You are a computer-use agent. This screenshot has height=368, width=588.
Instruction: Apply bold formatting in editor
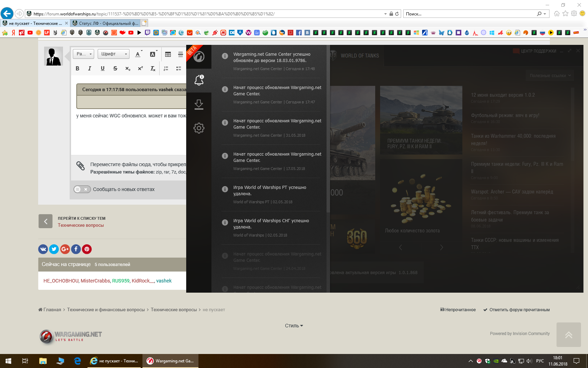(x=77, y=68)
